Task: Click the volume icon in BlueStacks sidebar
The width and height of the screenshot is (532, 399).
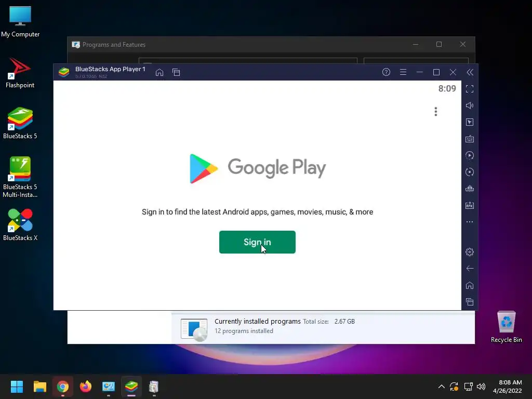Action: (470, 105)
